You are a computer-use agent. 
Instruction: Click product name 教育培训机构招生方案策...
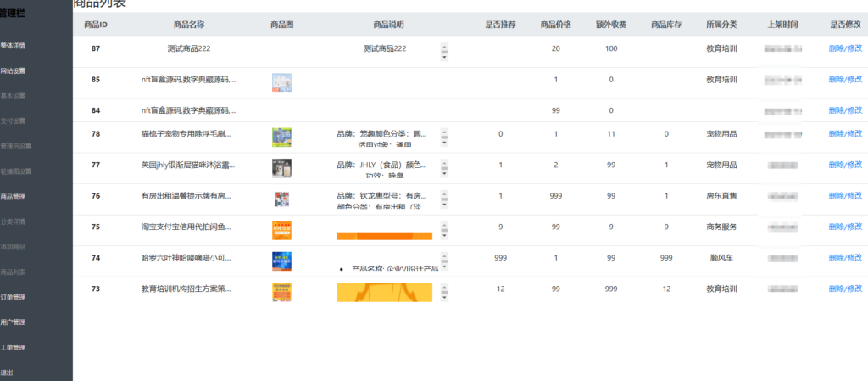pyautogui.click(x=186, y=289)
